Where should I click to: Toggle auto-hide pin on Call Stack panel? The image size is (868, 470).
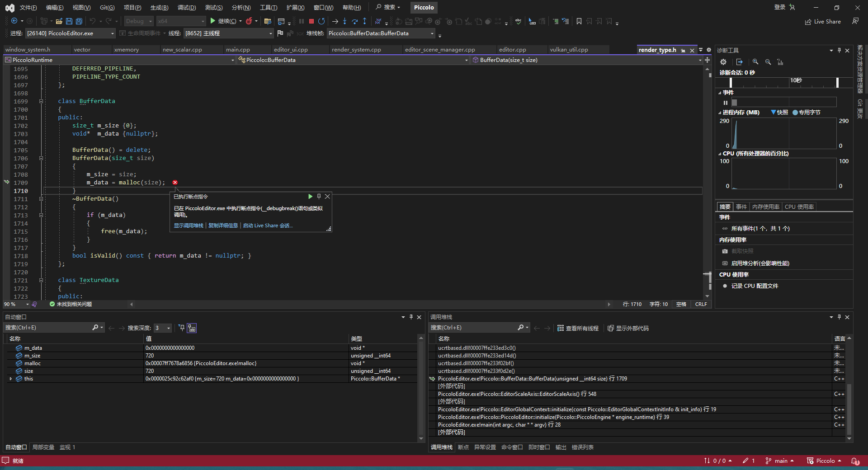(x=839, y=317)
